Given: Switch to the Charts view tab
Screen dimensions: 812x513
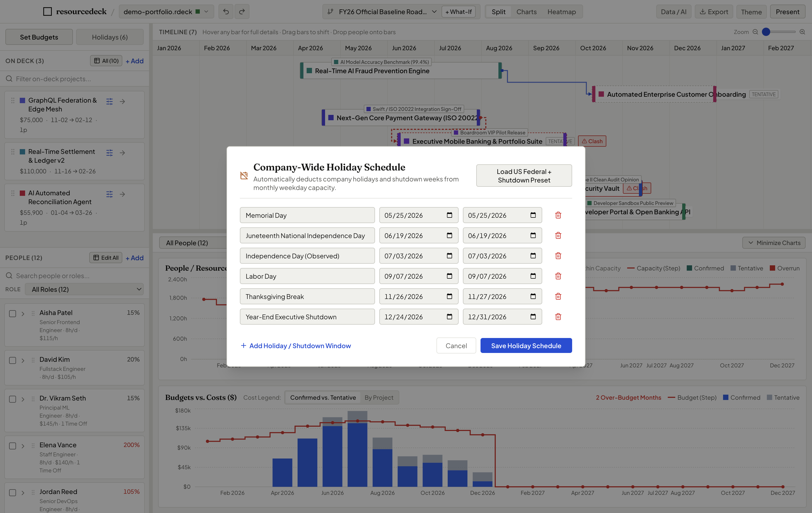Looking at the screenshot, I should click(x=526, y=11).
